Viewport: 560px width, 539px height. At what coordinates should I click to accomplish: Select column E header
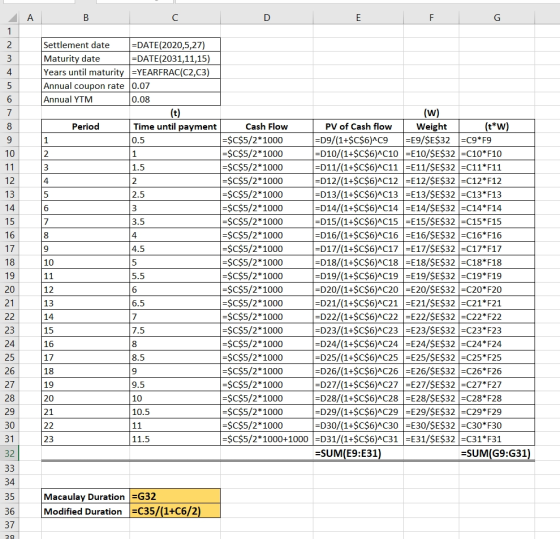click(358, 18)
